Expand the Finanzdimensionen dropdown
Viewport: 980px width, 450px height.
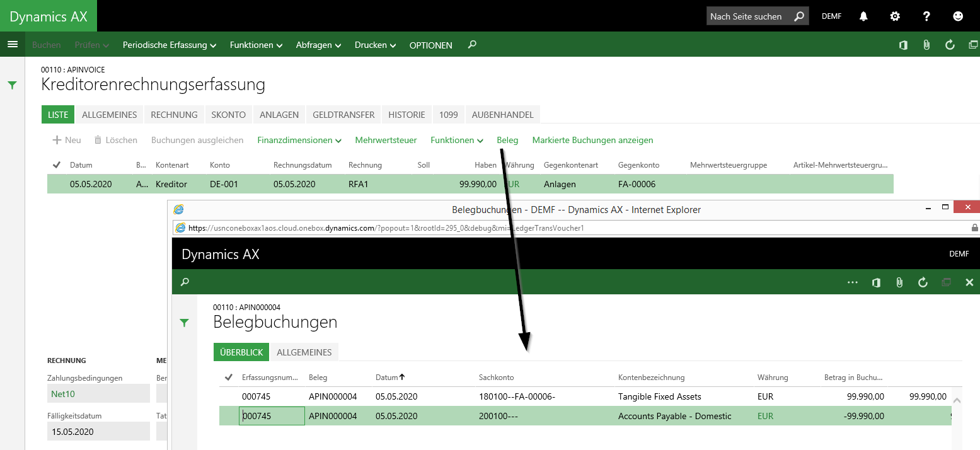pos(299,141)
